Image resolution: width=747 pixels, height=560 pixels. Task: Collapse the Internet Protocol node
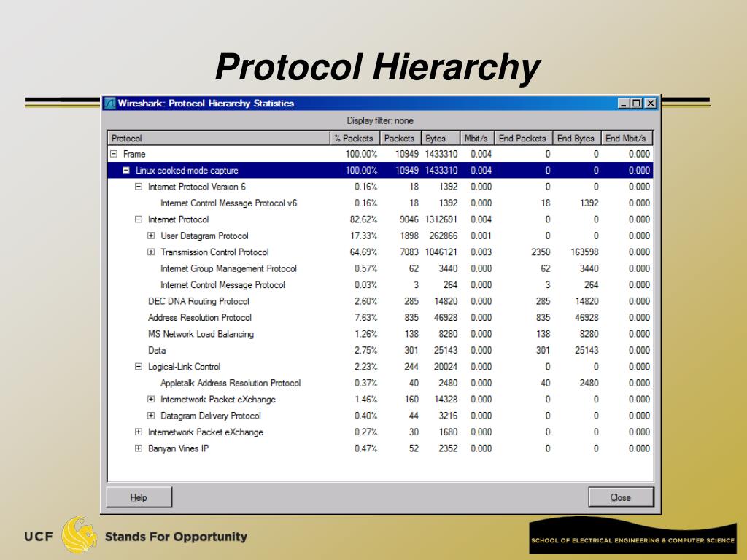click(139, 219)
